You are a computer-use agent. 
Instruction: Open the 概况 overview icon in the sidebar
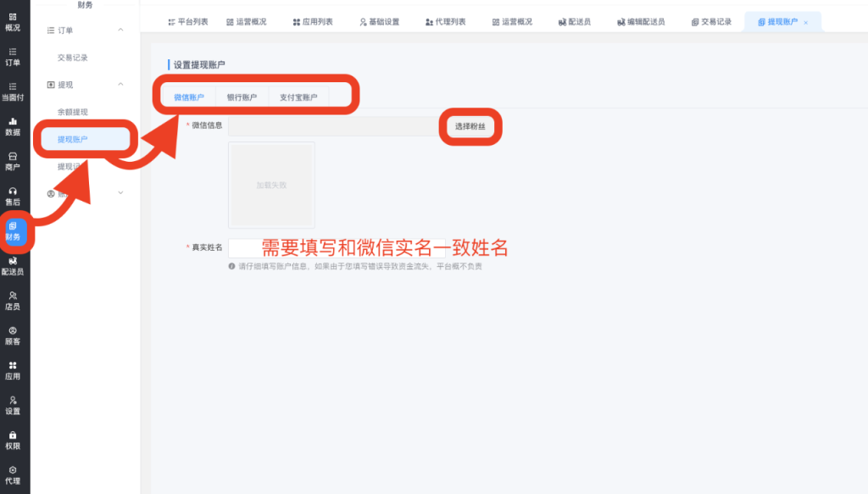(13, 21)
